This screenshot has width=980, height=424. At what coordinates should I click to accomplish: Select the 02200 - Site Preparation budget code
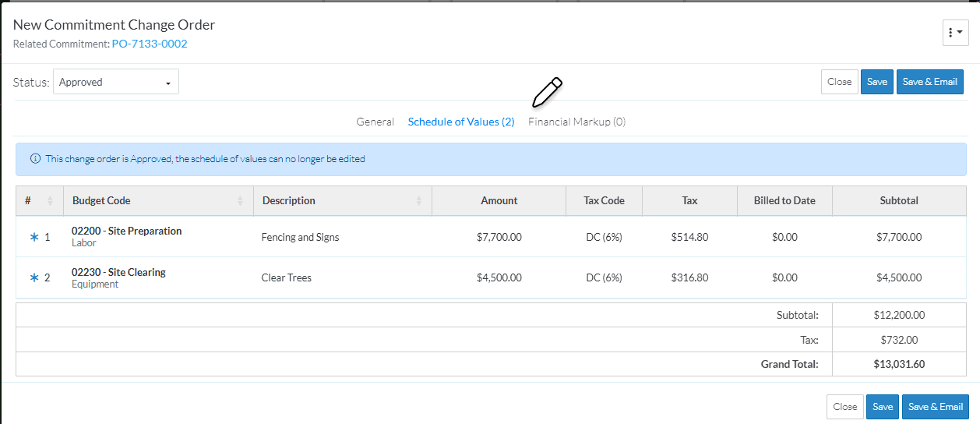(x=126, y=231)
